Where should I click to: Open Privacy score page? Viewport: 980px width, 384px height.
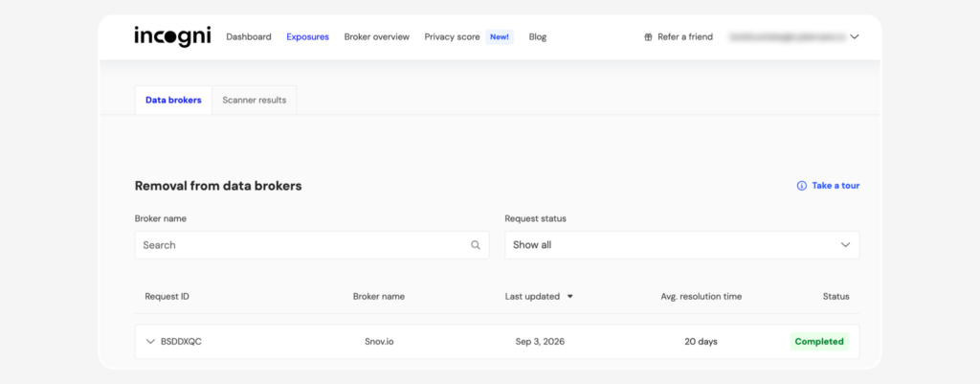pyautogui.click(x=452, y=37)
